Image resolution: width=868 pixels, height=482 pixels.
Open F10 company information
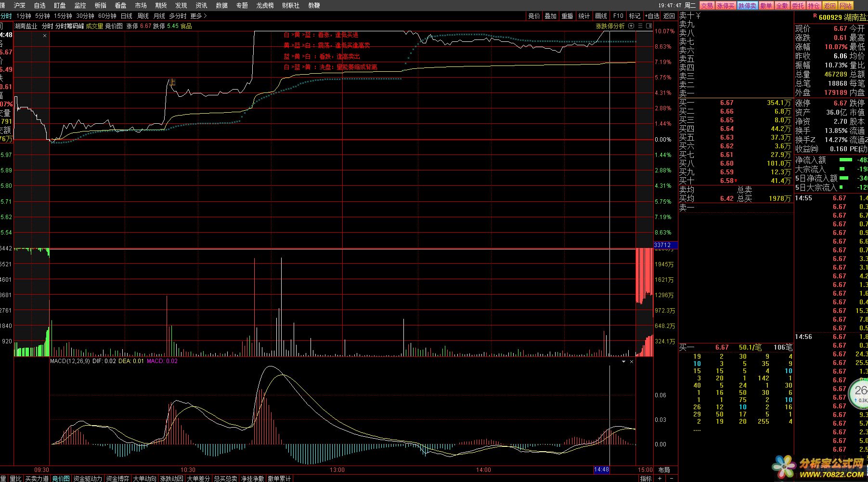(618, 16)
